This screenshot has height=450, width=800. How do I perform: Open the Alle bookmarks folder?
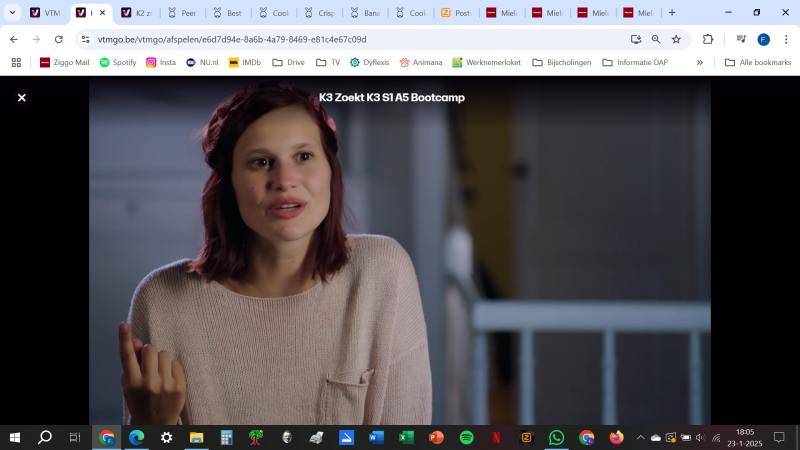(758, 62)
